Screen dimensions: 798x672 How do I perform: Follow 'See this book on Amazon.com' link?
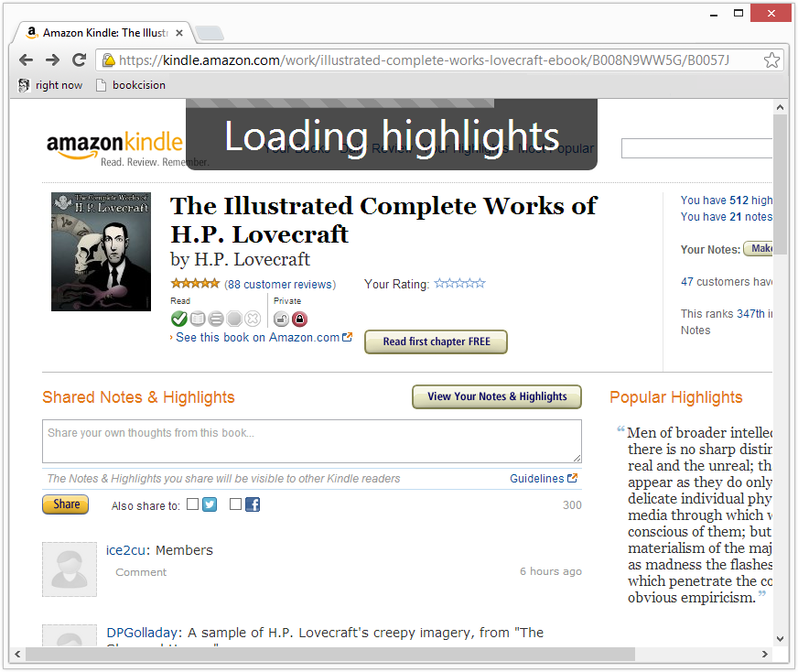click(x=257, y=338)
